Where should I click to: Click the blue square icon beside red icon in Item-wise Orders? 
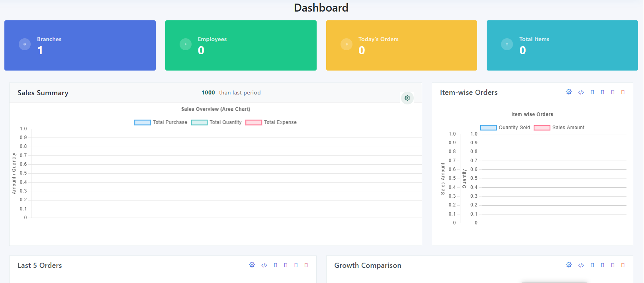point(613,92)
